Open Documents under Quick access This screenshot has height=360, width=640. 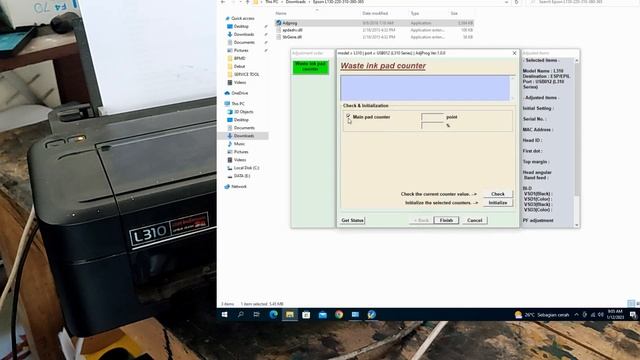[244, 42]
